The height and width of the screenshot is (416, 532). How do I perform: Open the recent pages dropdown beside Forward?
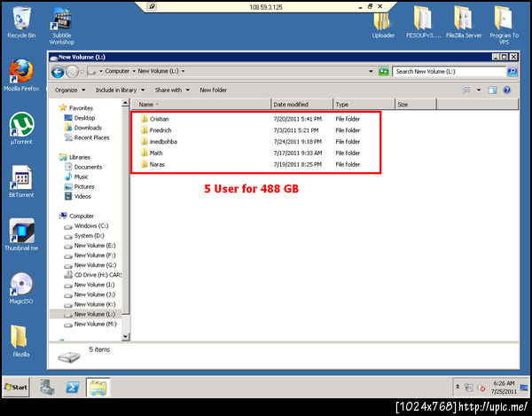tap(82, 72)
